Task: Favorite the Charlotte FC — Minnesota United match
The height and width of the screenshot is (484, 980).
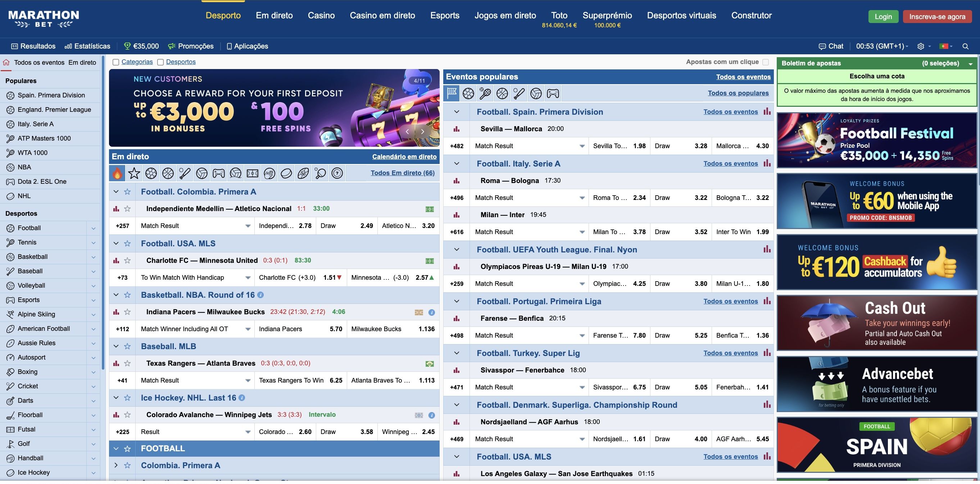Action: pyautogui.click(x=127, y=260)
